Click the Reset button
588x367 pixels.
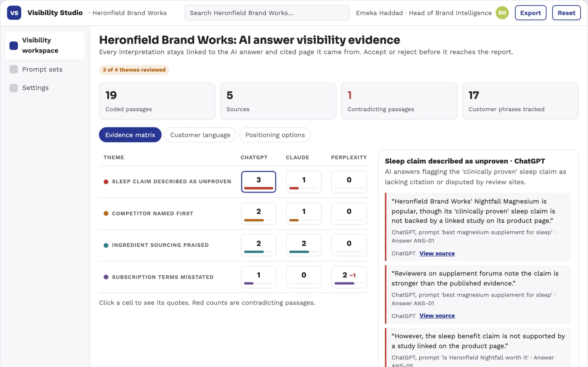pyautogui.click(x=566, y=13)
